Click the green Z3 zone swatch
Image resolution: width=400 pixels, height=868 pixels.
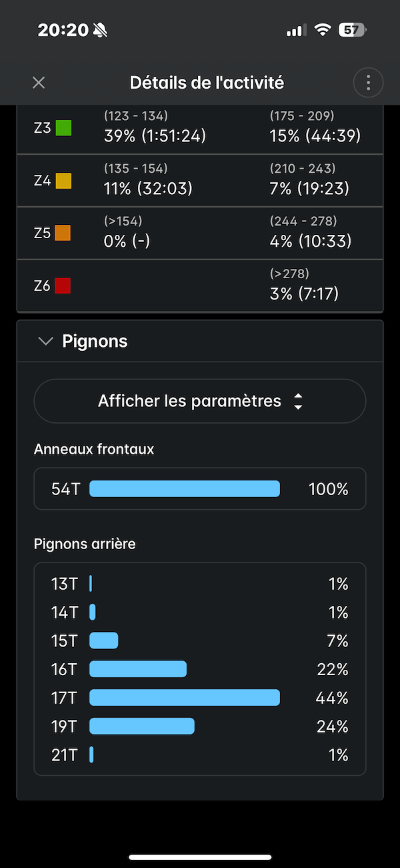[x=63, y=128]
